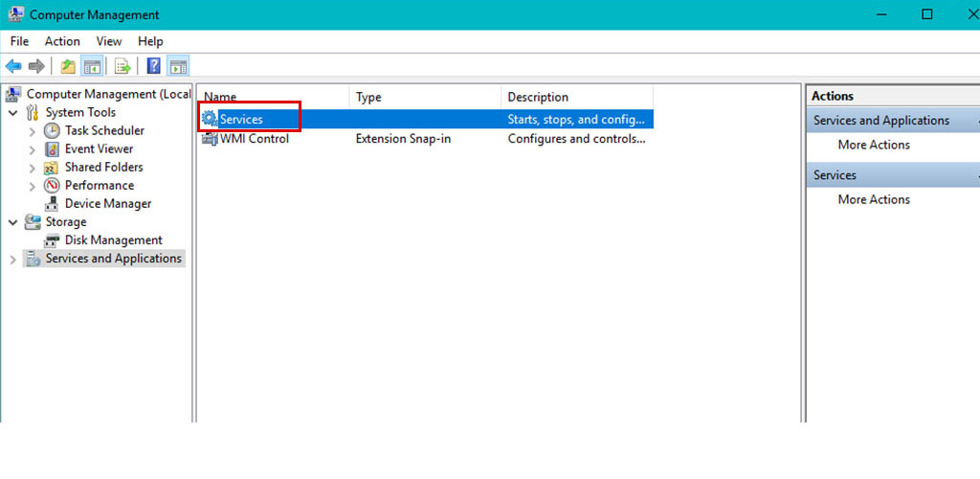The height and width of the screenshot is (479, 980).
Task: Click the Back arrow toolbar icon
Action: [x=13, y=66]
